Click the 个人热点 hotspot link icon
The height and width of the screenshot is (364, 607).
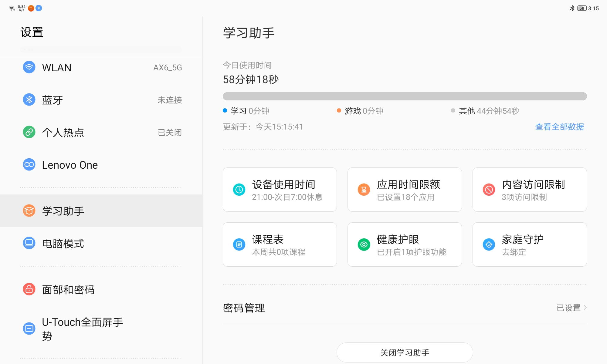(29, 133)
